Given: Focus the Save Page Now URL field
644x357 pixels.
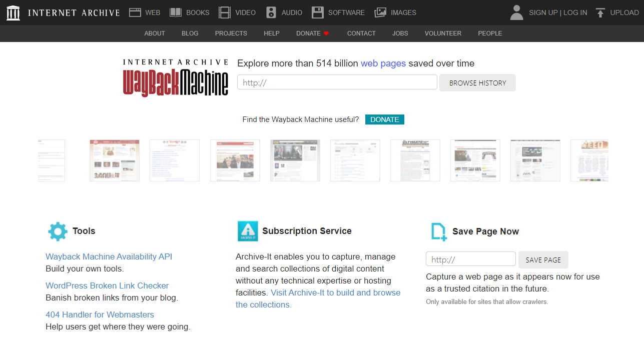Looking at the screenshot, I should (471, 259).
